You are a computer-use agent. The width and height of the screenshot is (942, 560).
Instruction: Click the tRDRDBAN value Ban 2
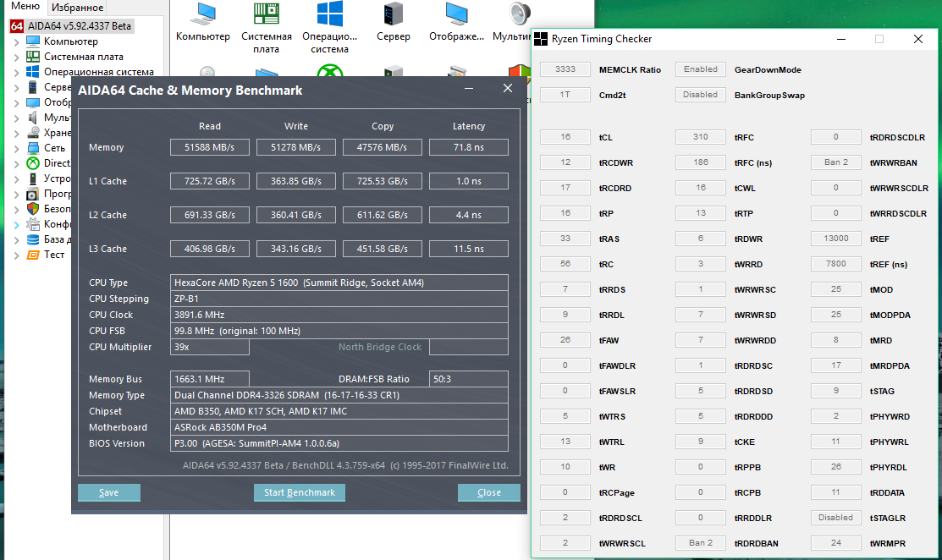pos(701,542)
